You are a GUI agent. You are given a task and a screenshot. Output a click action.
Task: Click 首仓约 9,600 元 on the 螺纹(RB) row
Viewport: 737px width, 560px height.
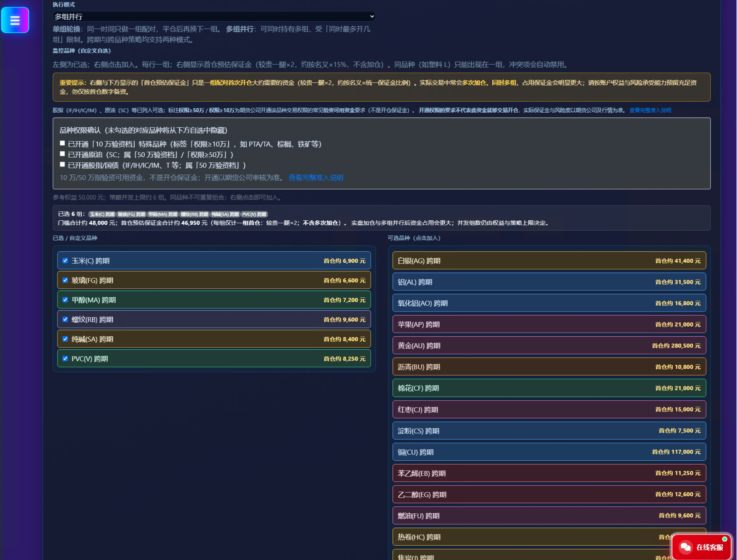coord(345,319)
